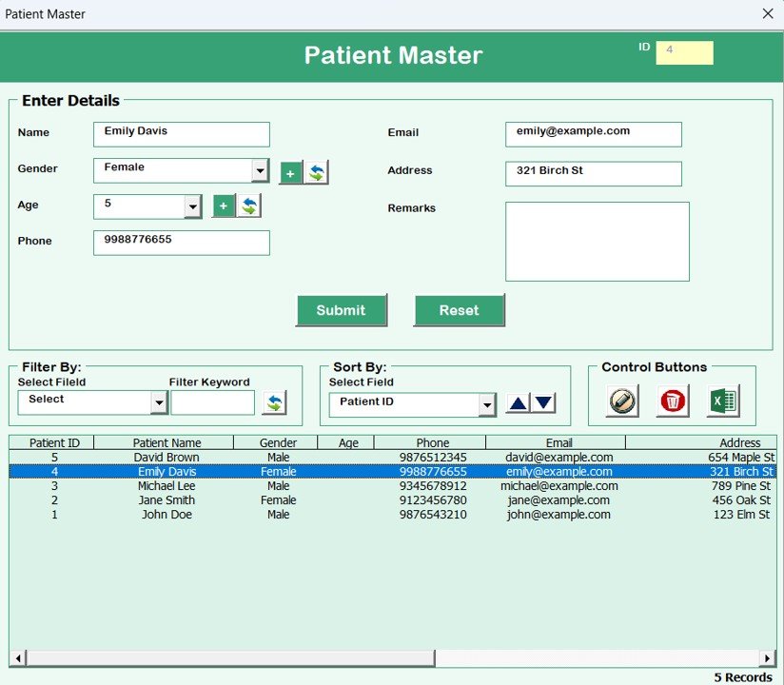Edit selected record with pencil icon
Viewport: 784px width, 685px height.
pyautogui.click(x=622, y=401)
